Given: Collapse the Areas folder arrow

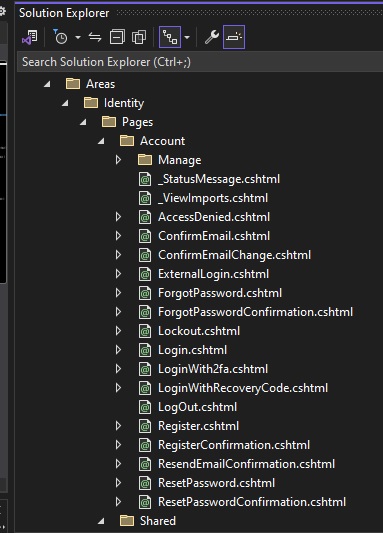Looking at the screenshot, I should click(47, 84).
